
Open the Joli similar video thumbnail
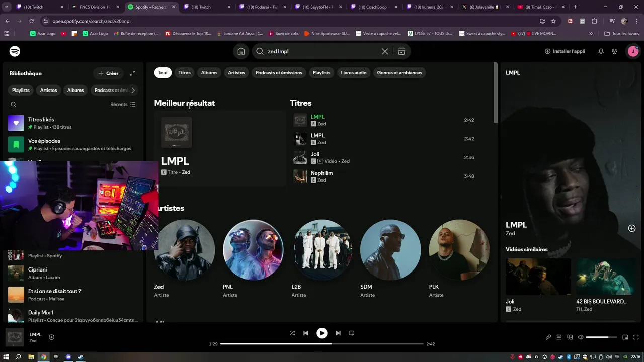(x=538, y=277)
